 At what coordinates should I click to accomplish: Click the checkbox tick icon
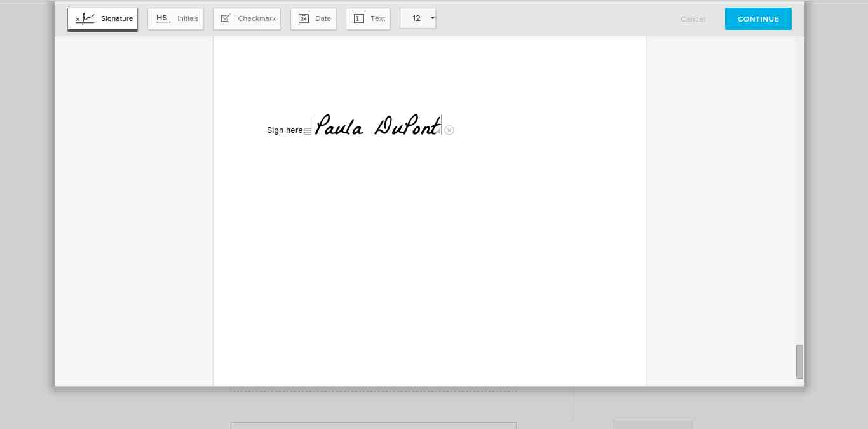(x=226, y=18)
